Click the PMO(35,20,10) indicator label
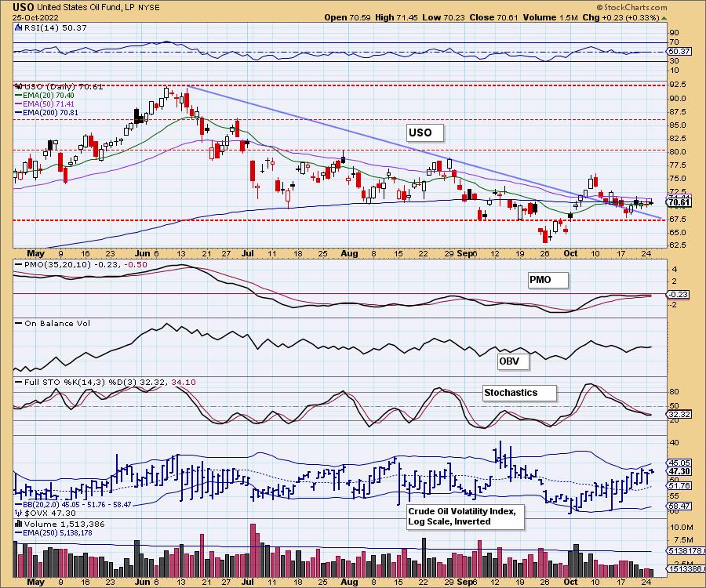Screen dimensions: 706x588 point(81,264)
